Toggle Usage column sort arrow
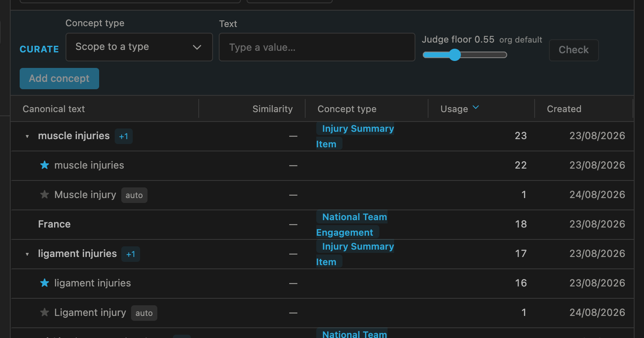Image resolution: width=644 pixels, height=338 pixels. point(476,108)
